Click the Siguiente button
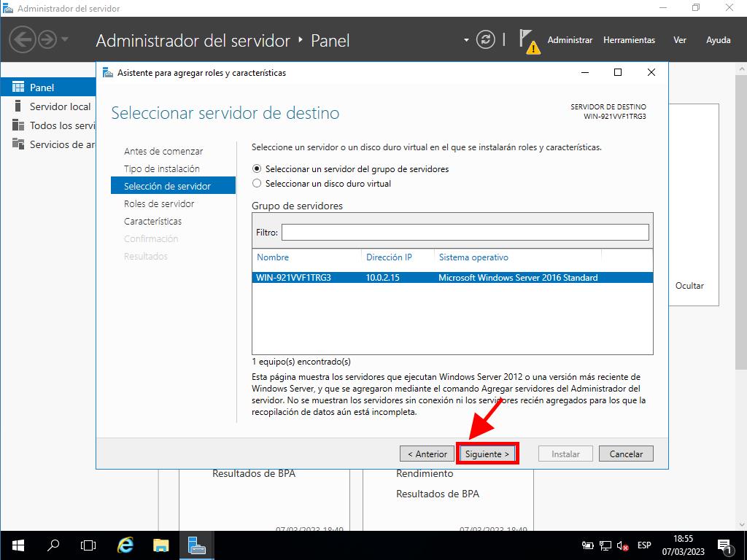Viewport: 747px width, 560px height. 487,454
